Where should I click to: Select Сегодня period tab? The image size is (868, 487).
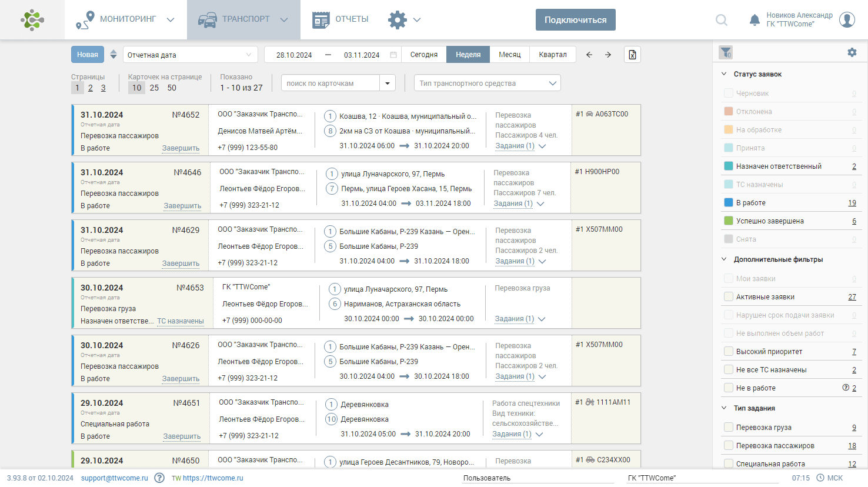pos(424,55)
